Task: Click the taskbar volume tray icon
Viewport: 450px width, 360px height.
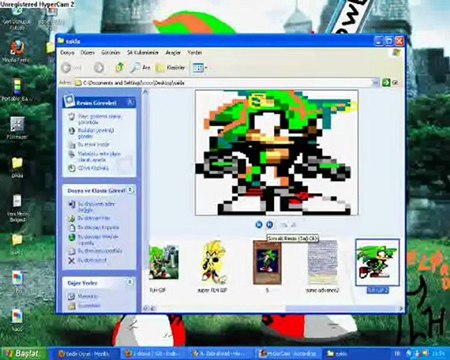Action: coord(426,353)
